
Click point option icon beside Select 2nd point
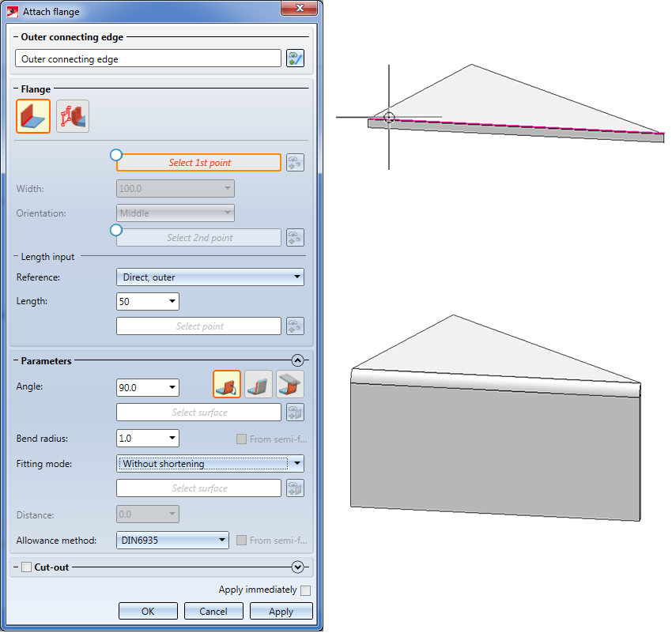point(296,238)
